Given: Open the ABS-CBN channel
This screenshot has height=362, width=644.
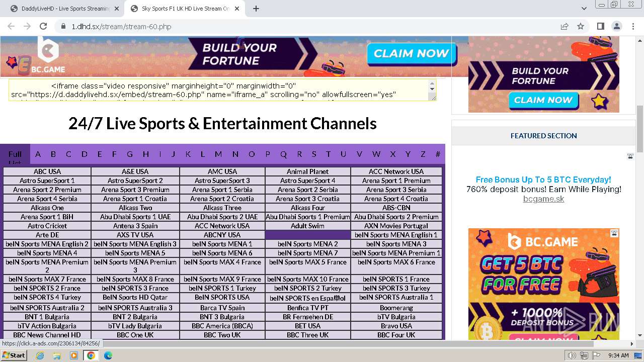Looking at the screenshot, I should [x=396, y=208].
